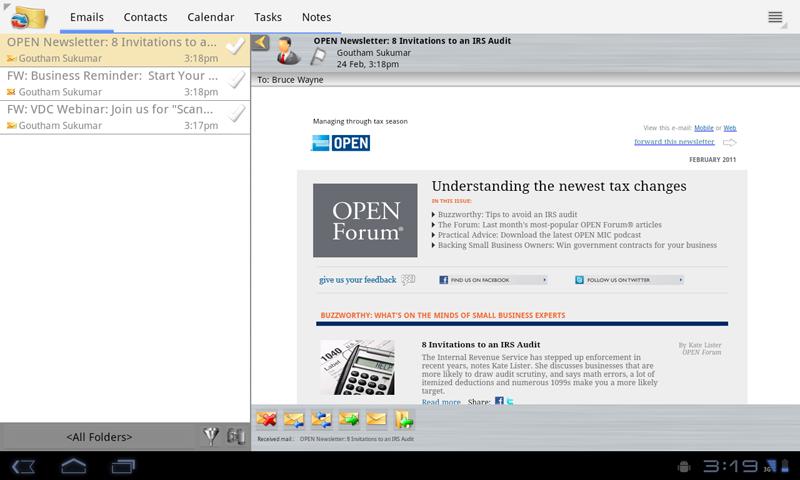Click 'give us your feedback' link
The height and width of the screenshot is (480, 800).
[358, 280]
